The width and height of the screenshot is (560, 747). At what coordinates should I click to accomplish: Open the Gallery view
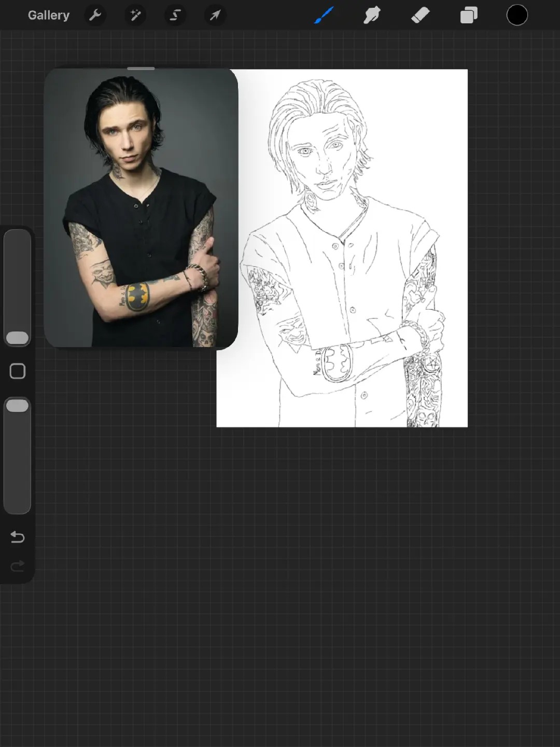tap(48, 15)
